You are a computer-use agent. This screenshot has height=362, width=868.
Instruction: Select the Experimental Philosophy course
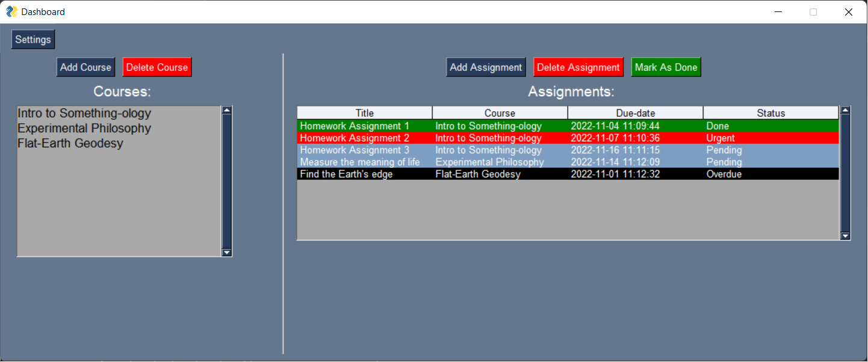(84, 127)
